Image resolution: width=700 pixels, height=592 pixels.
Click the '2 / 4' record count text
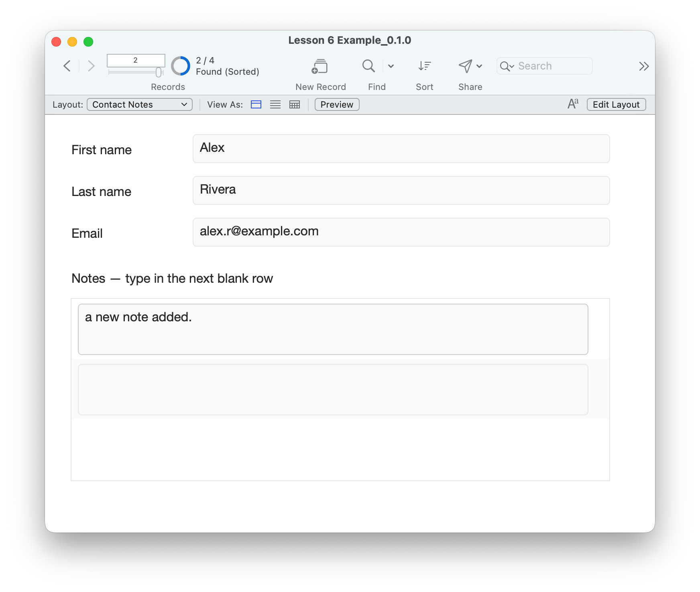(205, 60)
